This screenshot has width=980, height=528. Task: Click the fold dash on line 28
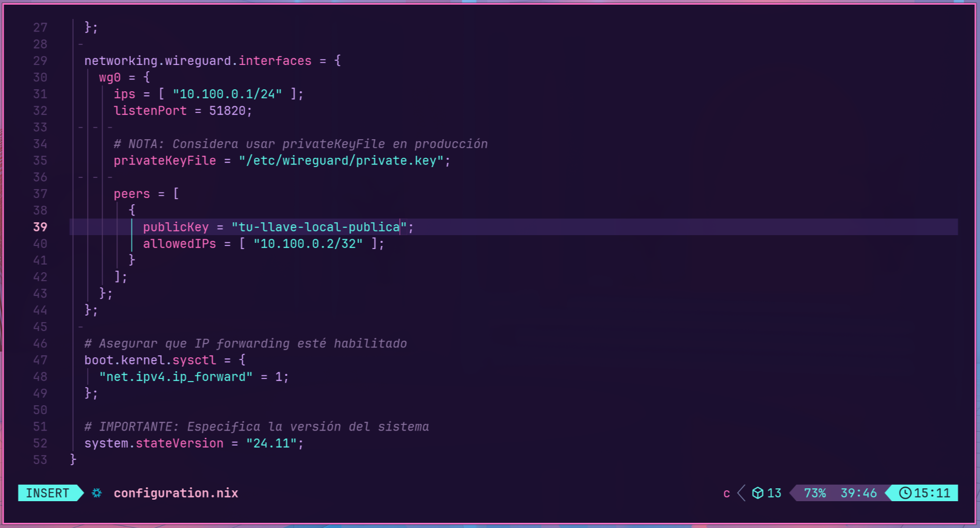pos(80,44)
